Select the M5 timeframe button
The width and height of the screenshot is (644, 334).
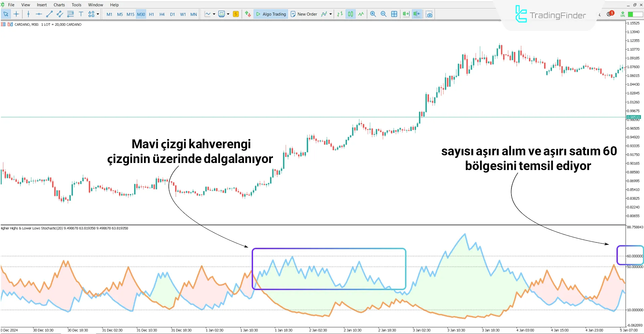(x=120, y=14)
